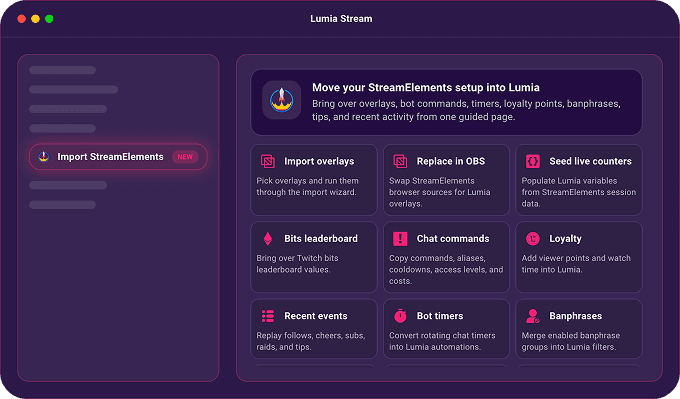Screen dimensions: 680x399
Task: Click 'Convert rotating chat timers' description
Action: 442,341
